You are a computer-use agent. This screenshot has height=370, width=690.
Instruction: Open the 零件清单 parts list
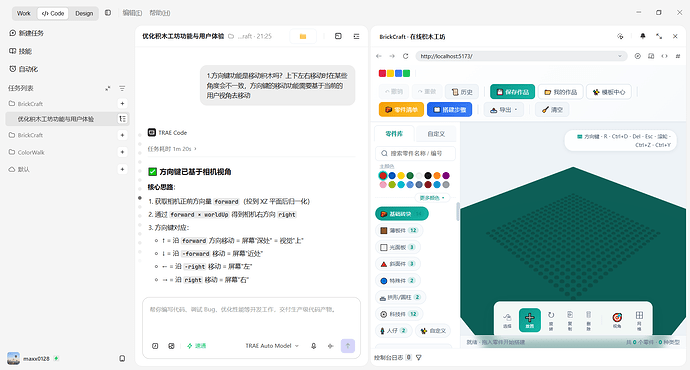(x=401, y=110)
